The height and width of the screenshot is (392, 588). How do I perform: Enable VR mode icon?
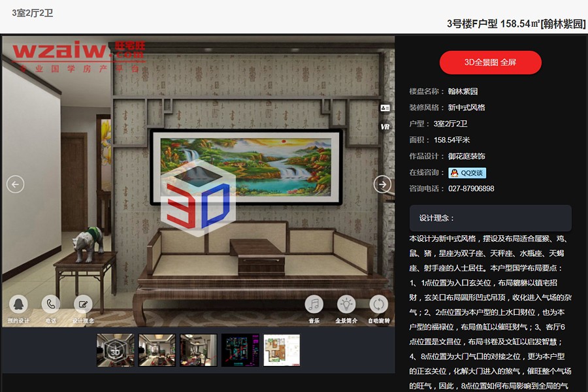click(385, 126)
